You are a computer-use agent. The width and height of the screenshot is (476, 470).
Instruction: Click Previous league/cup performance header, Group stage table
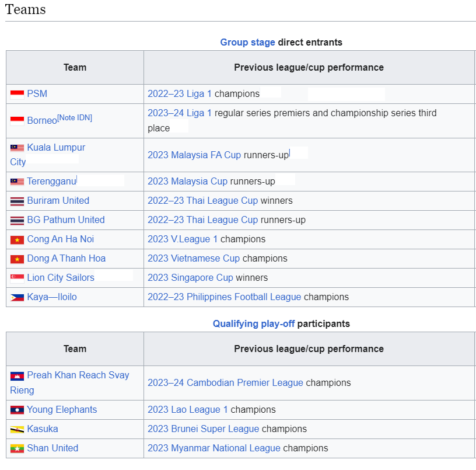click(309, 68)
